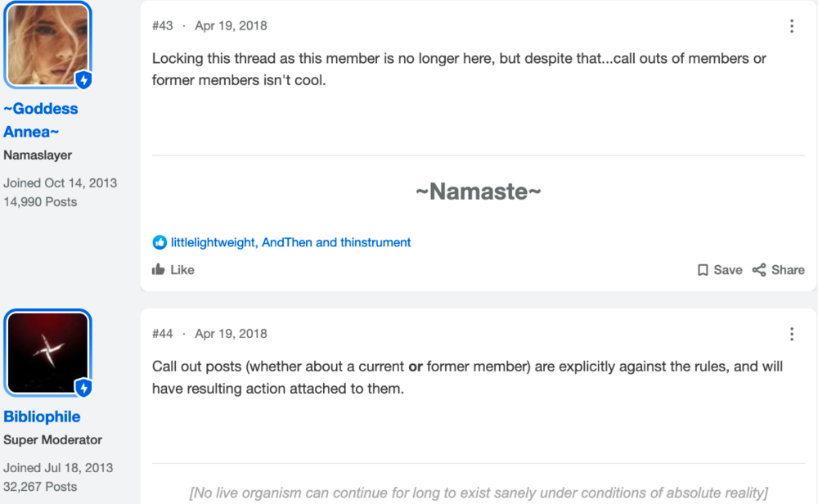Click the Share label on post #43
This screenshot has height=504, width=818.
tap(788, 270)
